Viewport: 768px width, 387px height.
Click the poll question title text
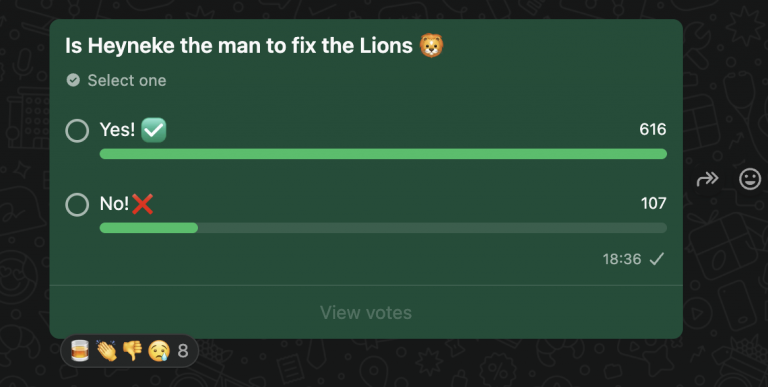[239, 46]
